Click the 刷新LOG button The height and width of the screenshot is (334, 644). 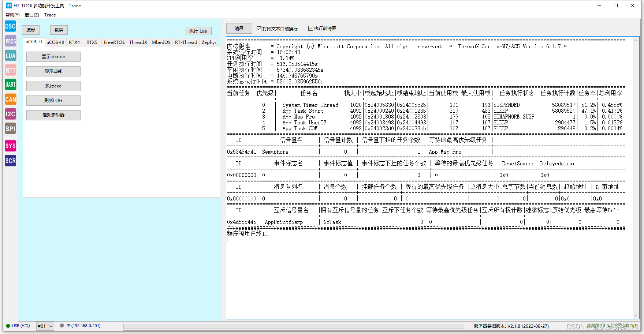point(53,101)
